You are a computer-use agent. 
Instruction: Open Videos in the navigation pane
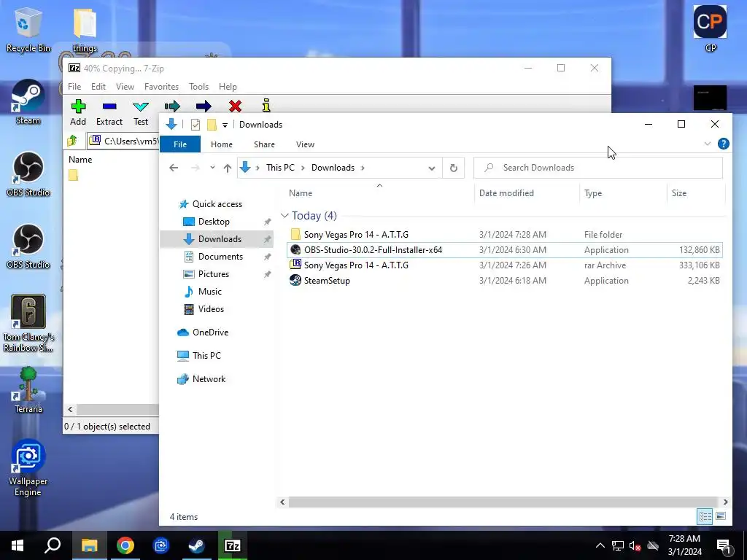(211, 309)
